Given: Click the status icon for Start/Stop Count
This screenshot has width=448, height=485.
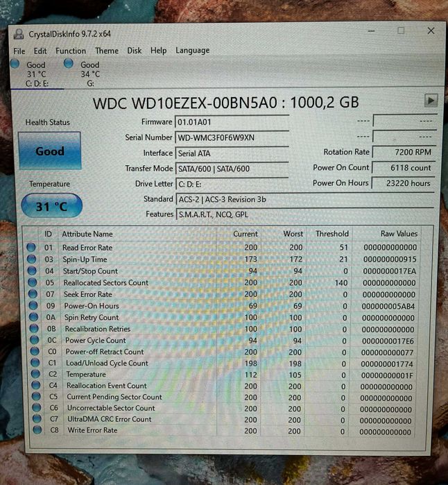Looking at the screenshot, I should (32, 271).
